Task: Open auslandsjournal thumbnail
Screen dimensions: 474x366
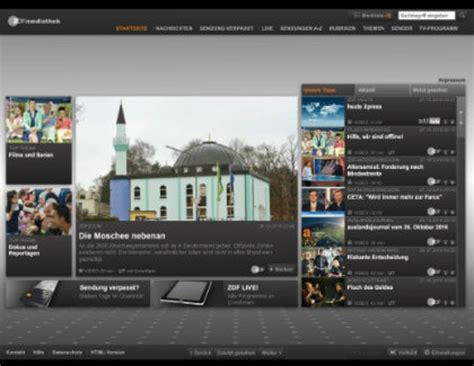Action: [323, 232]
